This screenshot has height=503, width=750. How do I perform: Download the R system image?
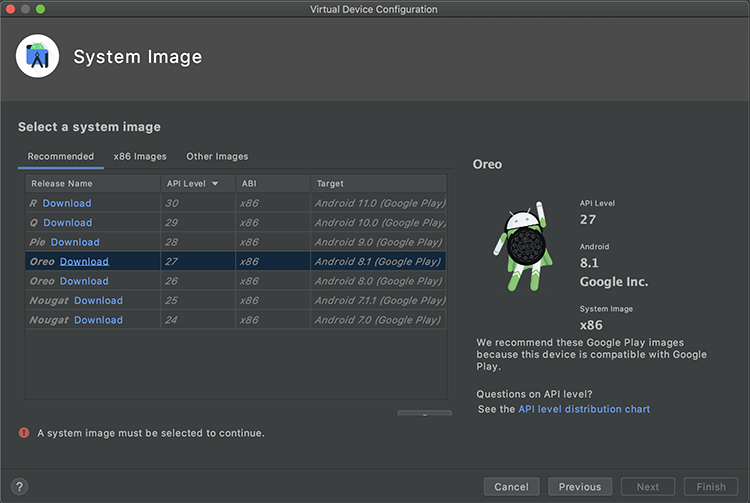[x=66, y=203]
